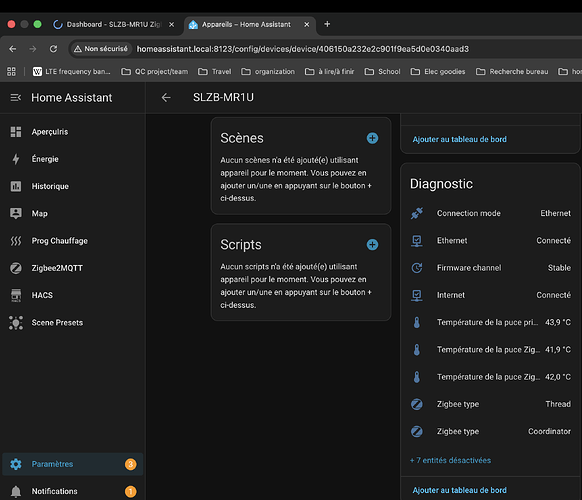Click the browser address bar URL

pyautogui.click(x=303, y=49)
